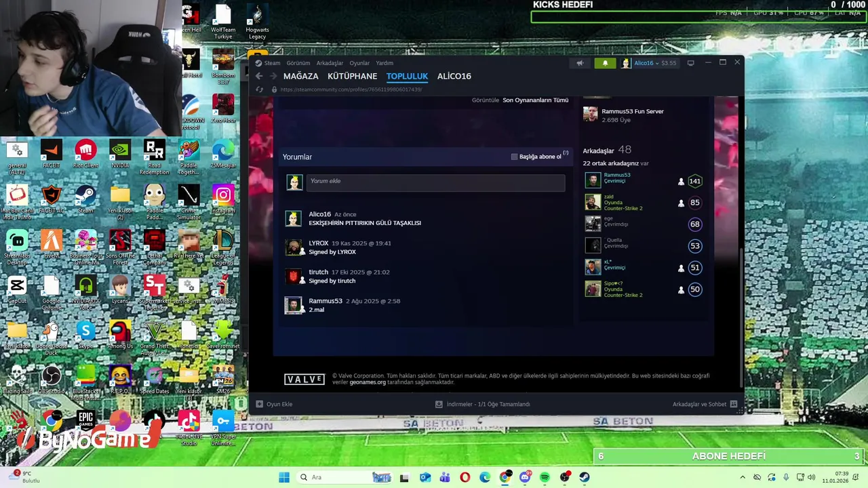This screenshot has height=488, width=868.
Task: Open the Lethal Company shortcut
Action: point(155,247)
